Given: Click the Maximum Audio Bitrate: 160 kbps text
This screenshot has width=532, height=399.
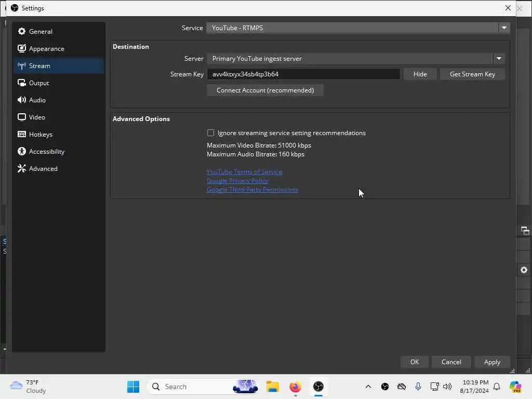Looking at the screenshot, I should tap(256, 154).
